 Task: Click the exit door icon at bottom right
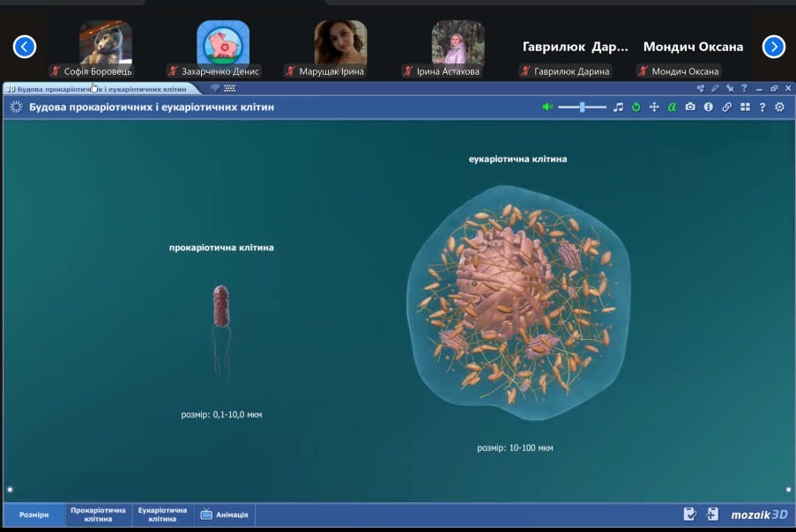[712, 514]
